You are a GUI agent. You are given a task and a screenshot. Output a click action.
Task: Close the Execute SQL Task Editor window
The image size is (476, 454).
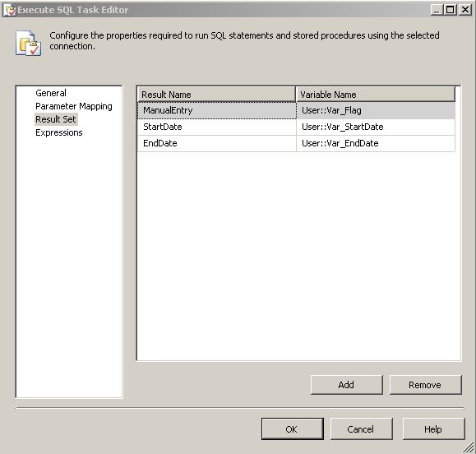click(x=464, y=10)
